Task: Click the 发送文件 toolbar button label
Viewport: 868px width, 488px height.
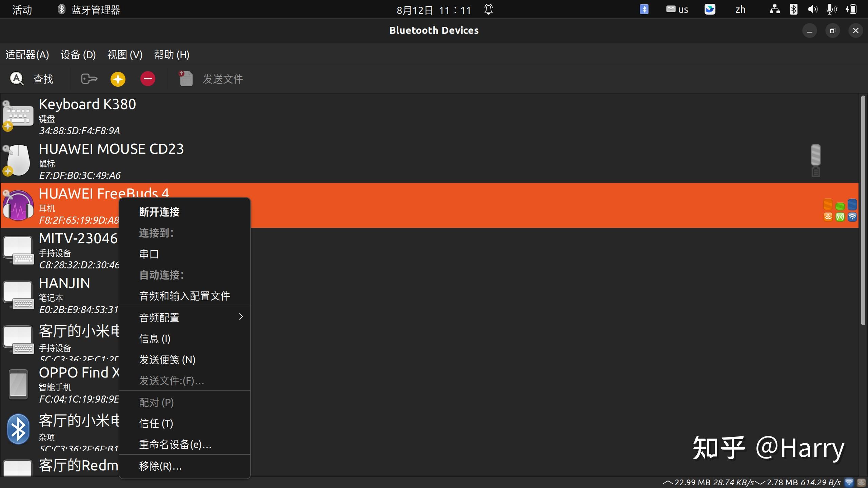Action: (x=223, y=79)
